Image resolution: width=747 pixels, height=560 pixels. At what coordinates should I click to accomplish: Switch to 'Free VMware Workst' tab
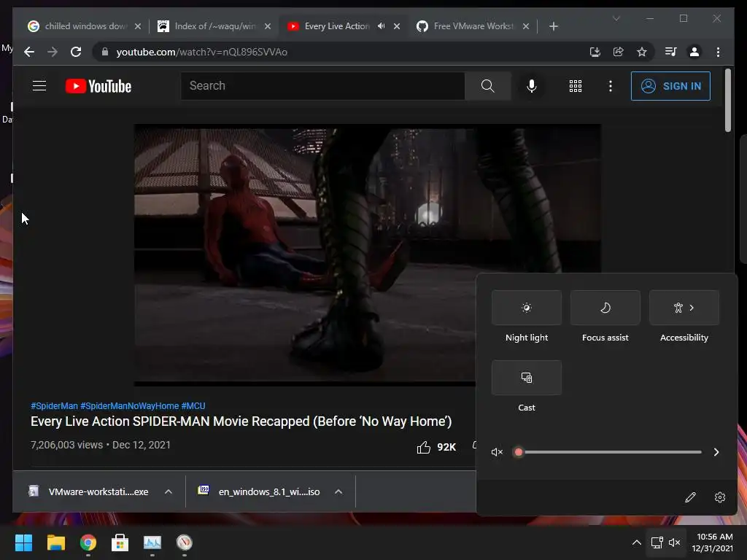point(473,26)
